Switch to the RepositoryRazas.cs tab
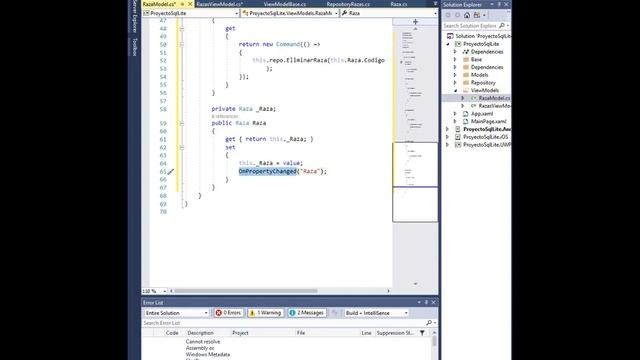 (348, 4)
